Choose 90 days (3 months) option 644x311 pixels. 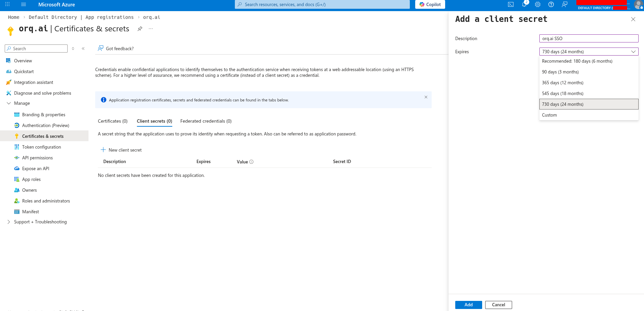(x=588, y=72)
